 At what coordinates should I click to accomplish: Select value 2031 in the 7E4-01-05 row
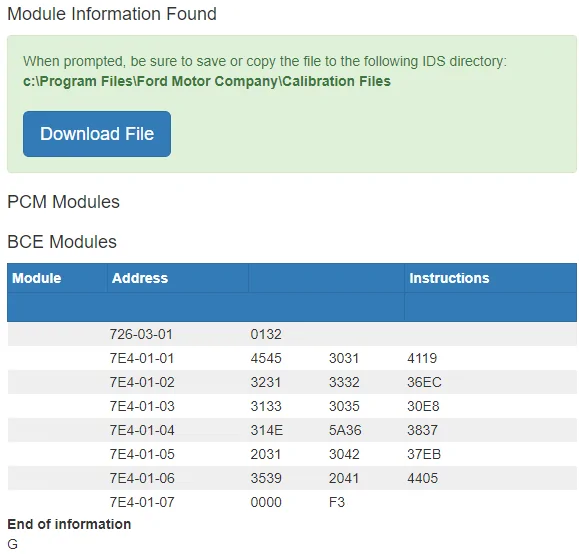click(265, 454)
